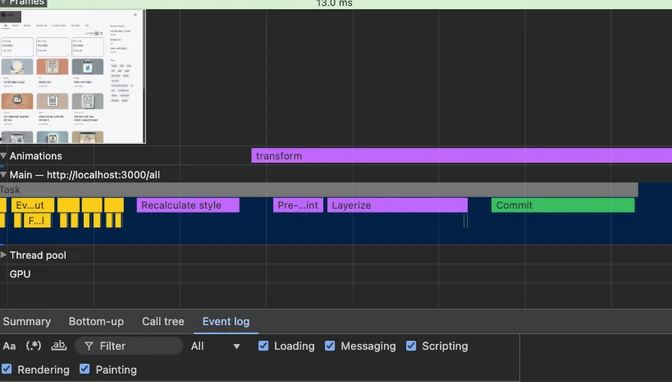
Task: Click the Thread pool label
Action: [38, 255]
